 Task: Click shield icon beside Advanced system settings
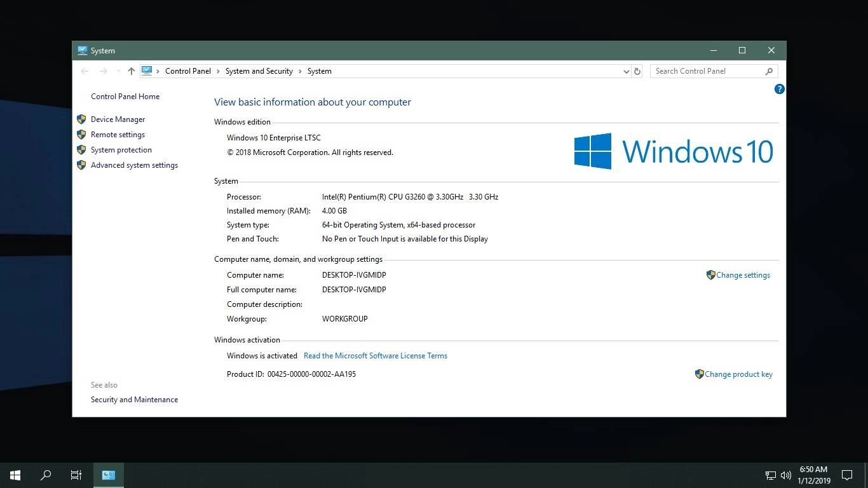(x=81, y=165)
